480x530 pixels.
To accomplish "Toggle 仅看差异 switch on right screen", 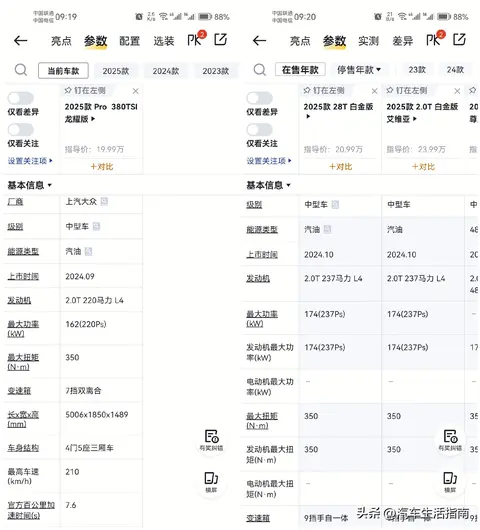I will [259, 98].
